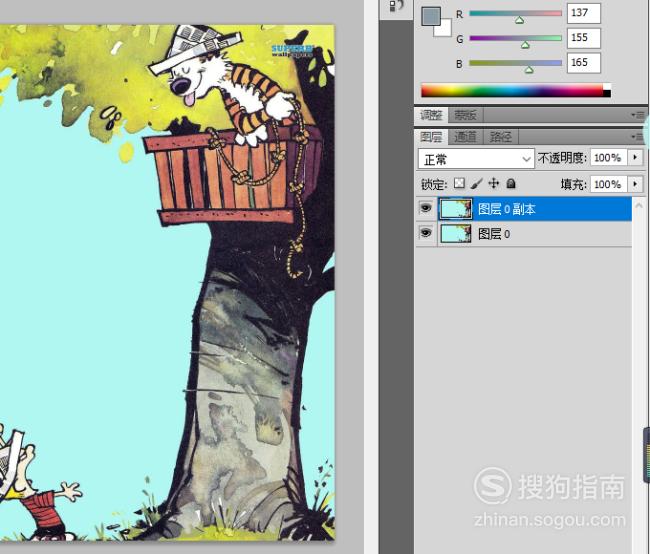Click the R value field showing 137
This screenshot has width=650, height=554.
pyautogui.click(x=584, y=13)
